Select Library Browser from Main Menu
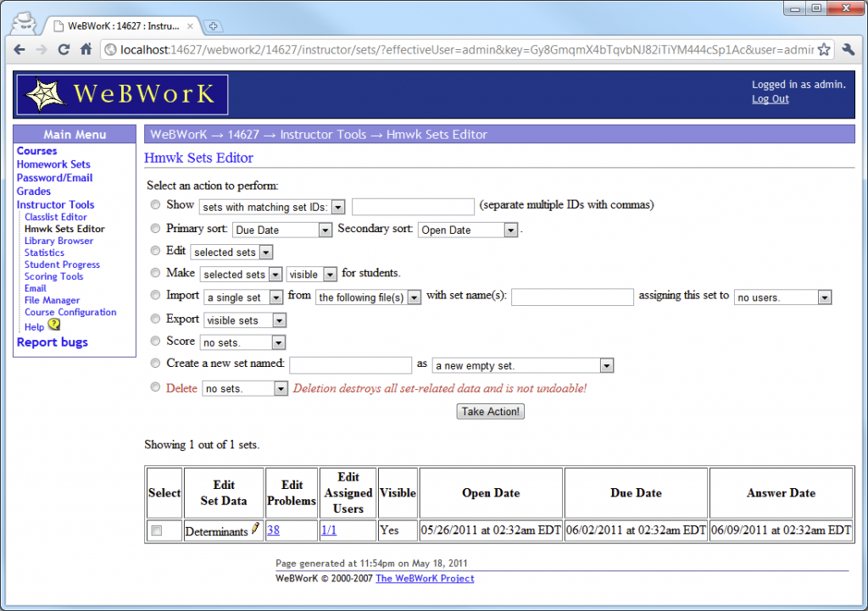The image size is (868, 611). click(58, 240)
